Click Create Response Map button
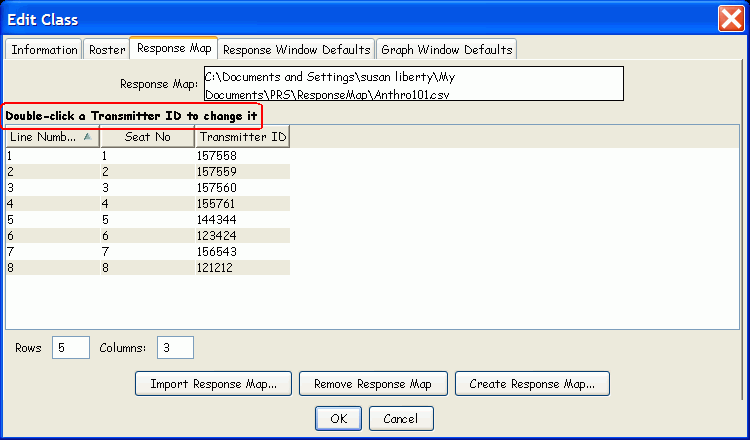This screenshot has height=440, width=750. 532,384
